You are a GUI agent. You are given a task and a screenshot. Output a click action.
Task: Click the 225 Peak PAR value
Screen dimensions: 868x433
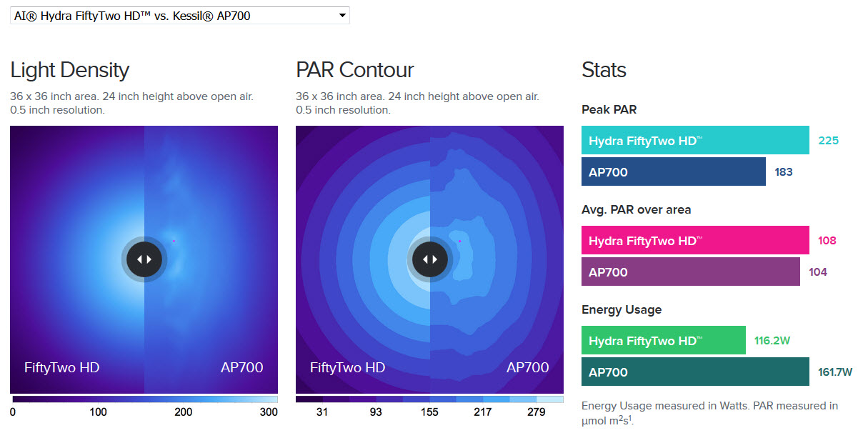coord(828,141)
